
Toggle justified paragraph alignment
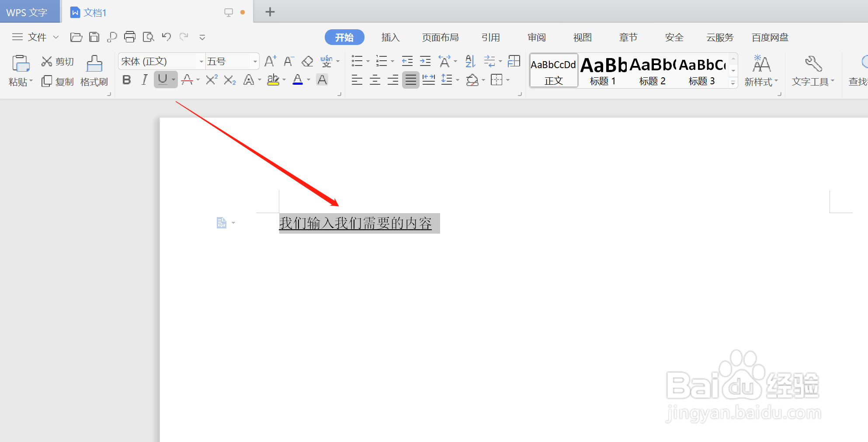pyautogui.click(x=411, y=80)
